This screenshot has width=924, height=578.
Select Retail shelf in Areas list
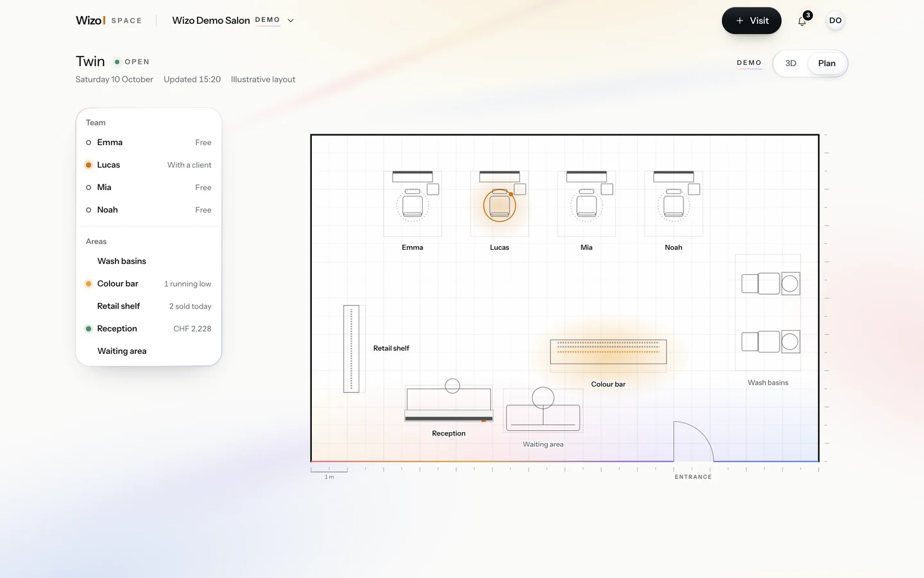point(149,306)
